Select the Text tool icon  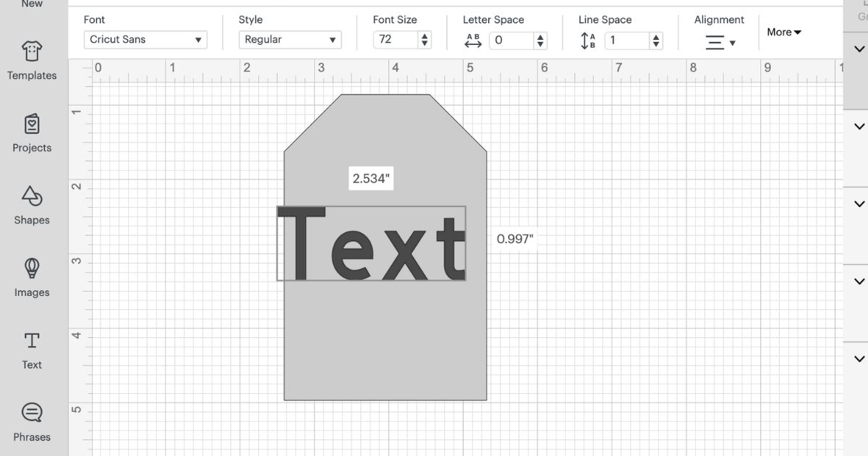click(32, 341)
